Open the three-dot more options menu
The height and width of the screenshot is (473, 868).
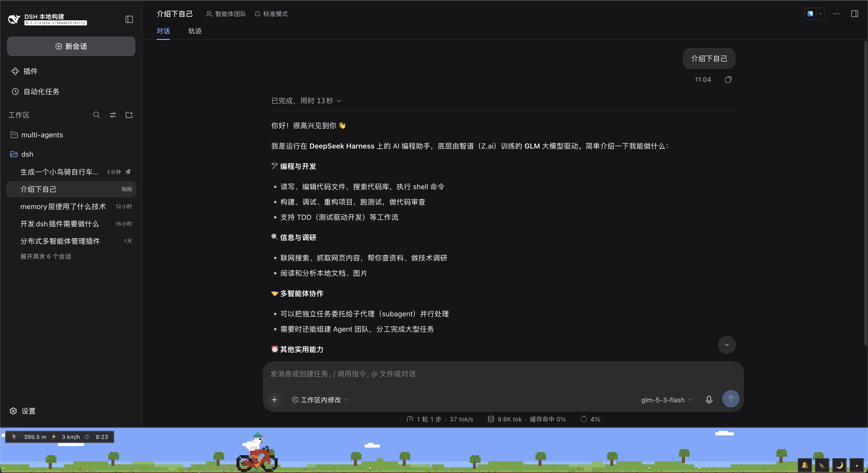click(836, 14)
